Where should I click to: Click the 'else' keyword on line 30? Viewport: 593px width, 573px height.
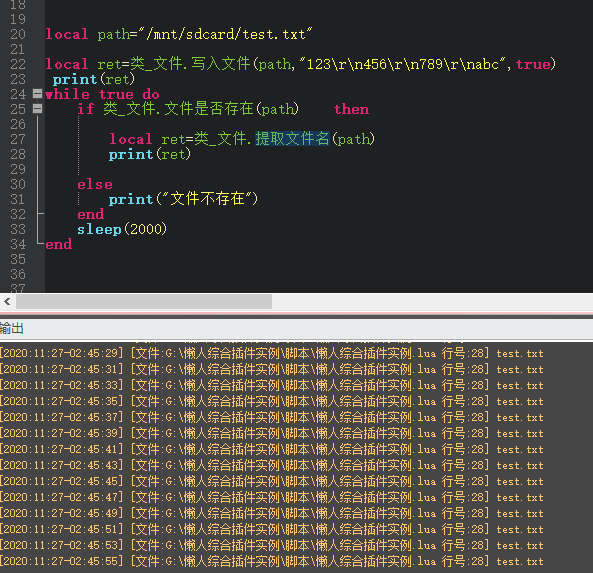click(x=95, y=184)
